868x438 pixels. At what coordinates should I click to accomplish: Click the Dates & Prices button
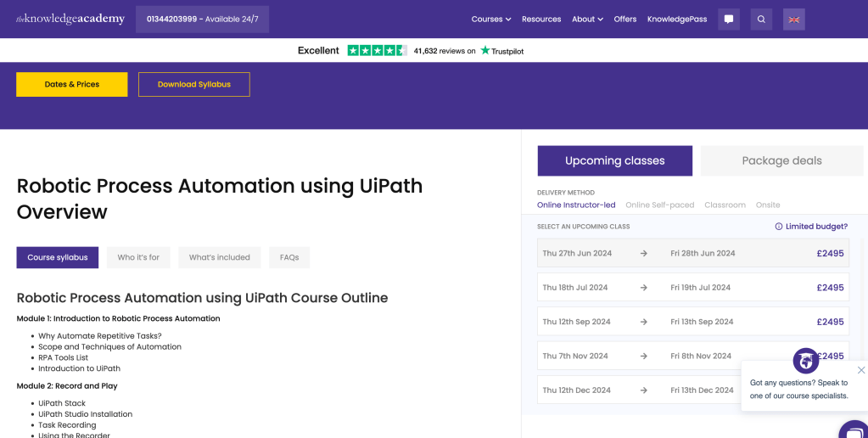point(72,84)
